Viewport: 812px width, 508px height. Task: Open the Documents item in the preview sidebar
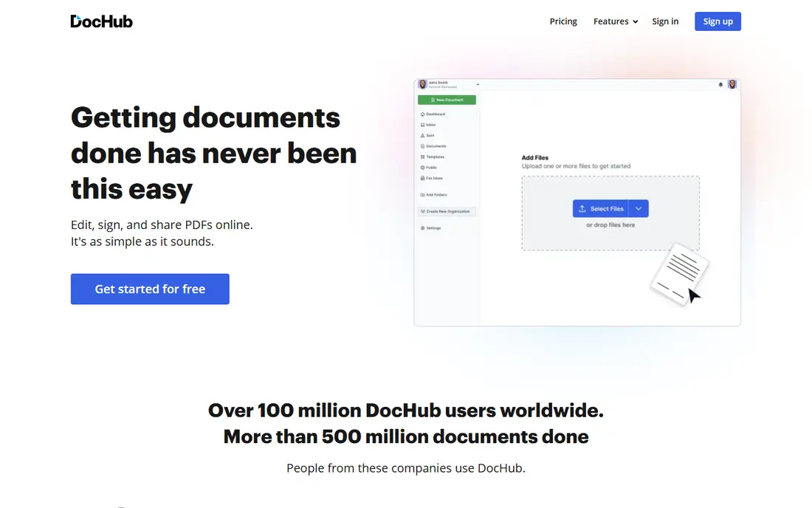433,146
